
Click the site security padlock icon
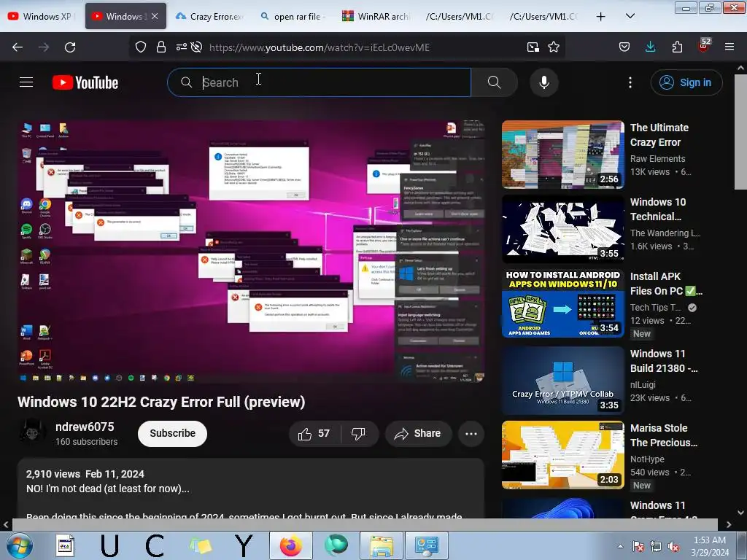coord(161,47)
